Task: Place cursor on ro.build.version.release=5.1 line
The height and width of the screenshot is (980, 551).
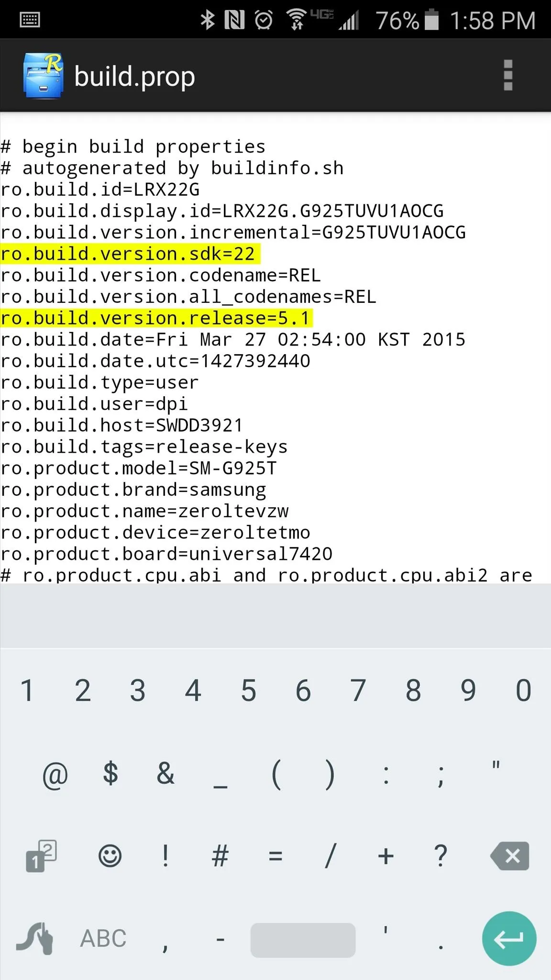Action: 156,318
